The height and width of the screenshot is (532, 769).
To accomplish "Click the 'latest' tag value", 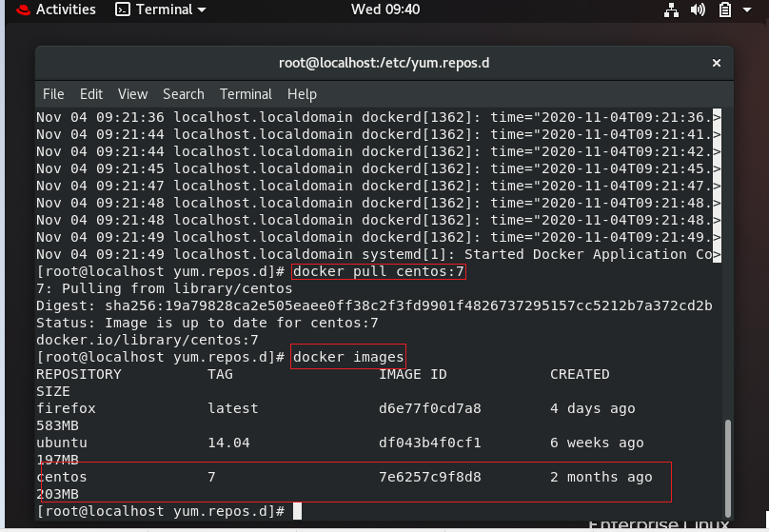I will click(x=233, y=408).
